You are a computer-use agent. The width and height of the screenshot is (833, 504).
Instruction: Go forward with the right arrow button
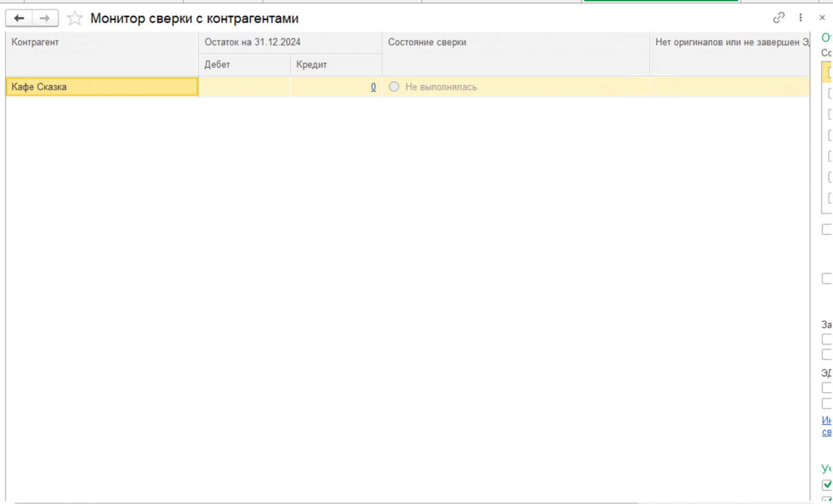click(x=45, y=18)
